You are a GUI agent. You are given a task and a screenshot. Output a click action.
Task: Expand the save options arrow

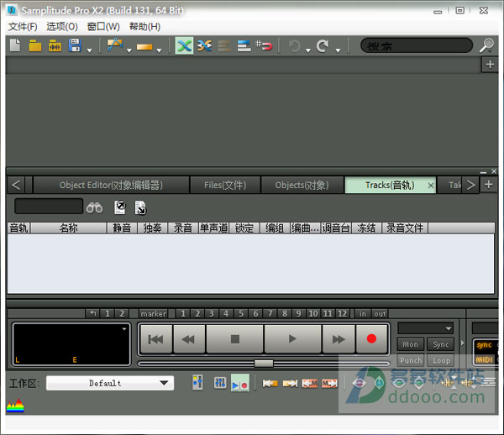[x=89, y=50]
